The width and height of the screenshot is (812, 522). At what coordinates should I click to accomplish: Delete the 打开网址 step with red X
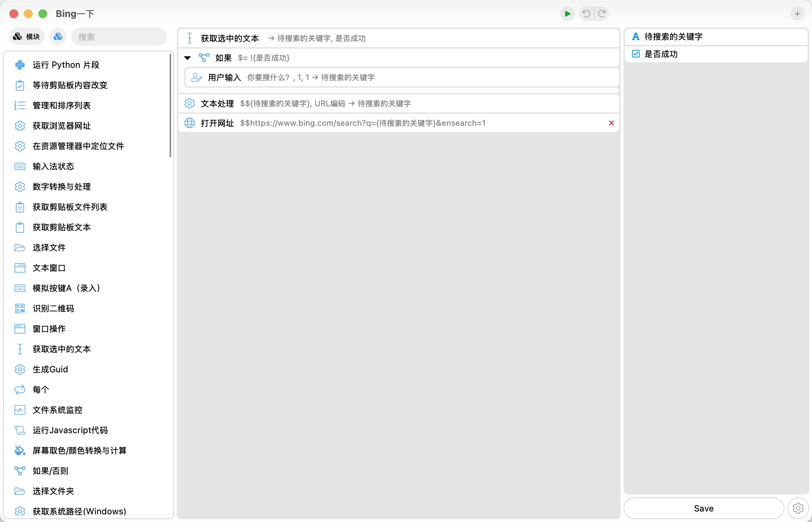[611, 123]
